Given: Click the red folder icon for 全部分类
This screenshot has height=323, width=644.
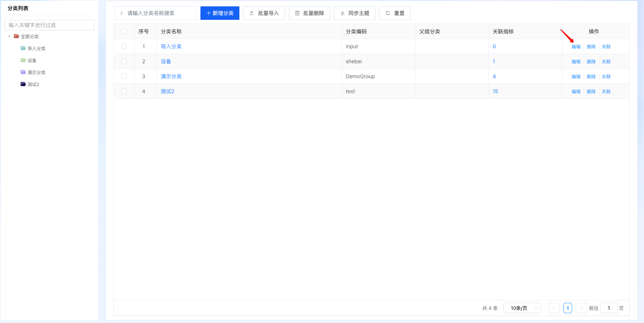Looking at the screenshot, I should [16, 36].
